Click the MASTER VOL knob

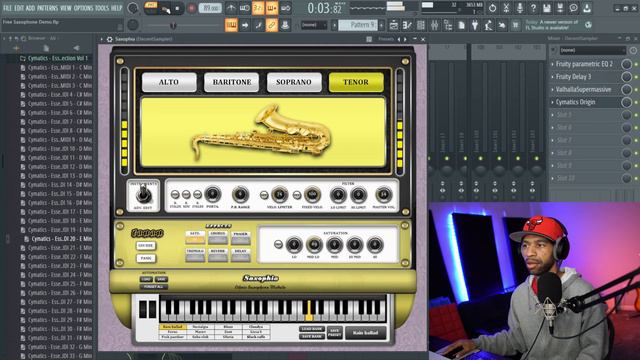(x=383, y=195)
